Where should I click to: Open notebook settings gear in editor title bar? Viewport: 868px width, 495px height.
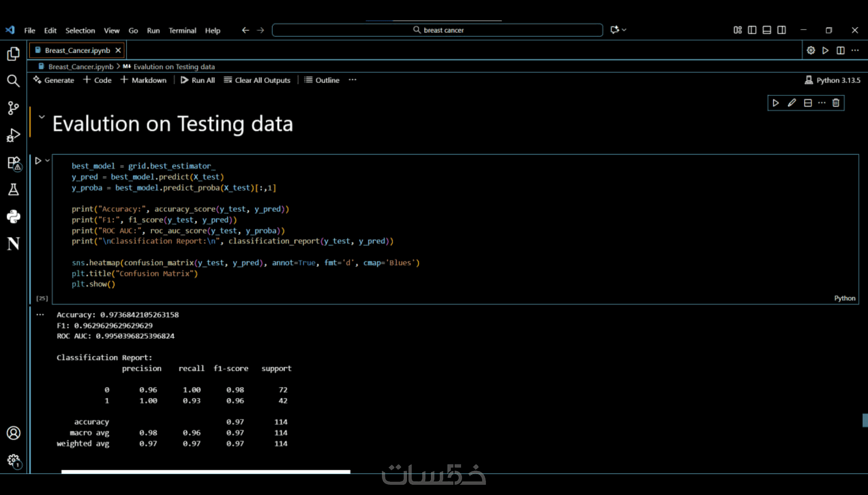coord(811,50)
